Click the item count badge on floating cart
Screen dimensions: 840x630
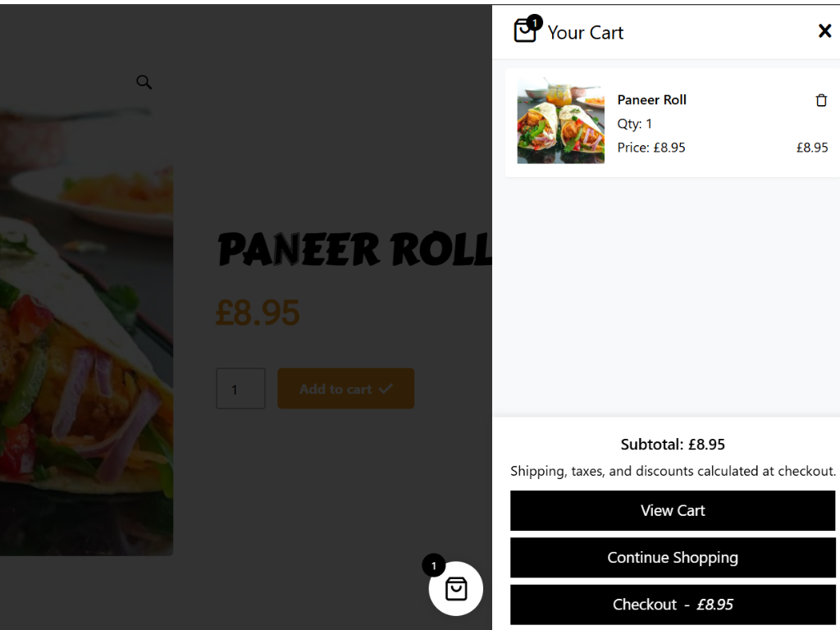coord(433,565)
